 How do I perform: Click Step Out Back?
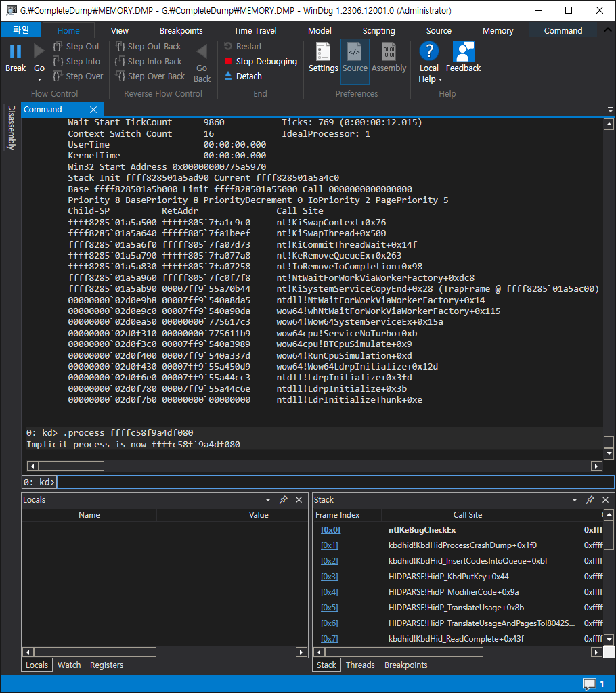pos(148,47)
